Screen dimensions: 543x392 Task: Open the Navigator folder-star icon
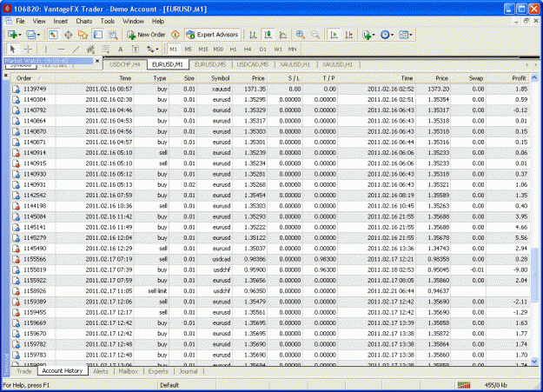83,35
